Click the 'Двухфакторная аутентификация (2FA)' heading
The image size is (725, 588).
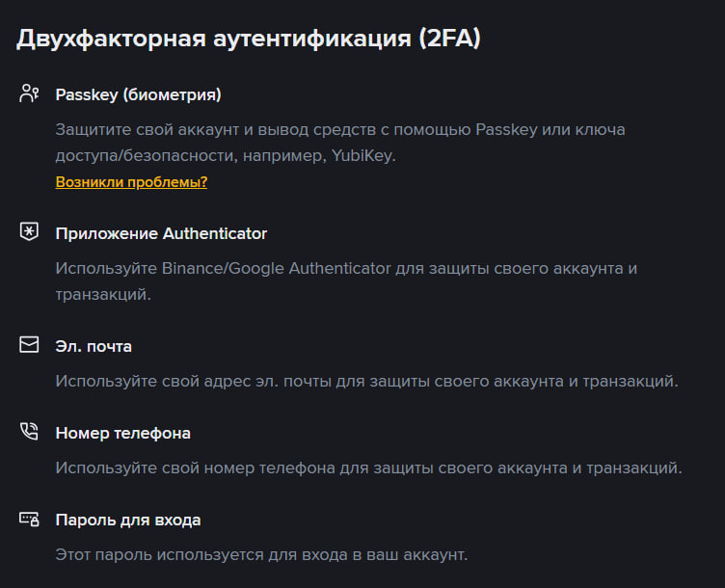(x=248, y=40)
